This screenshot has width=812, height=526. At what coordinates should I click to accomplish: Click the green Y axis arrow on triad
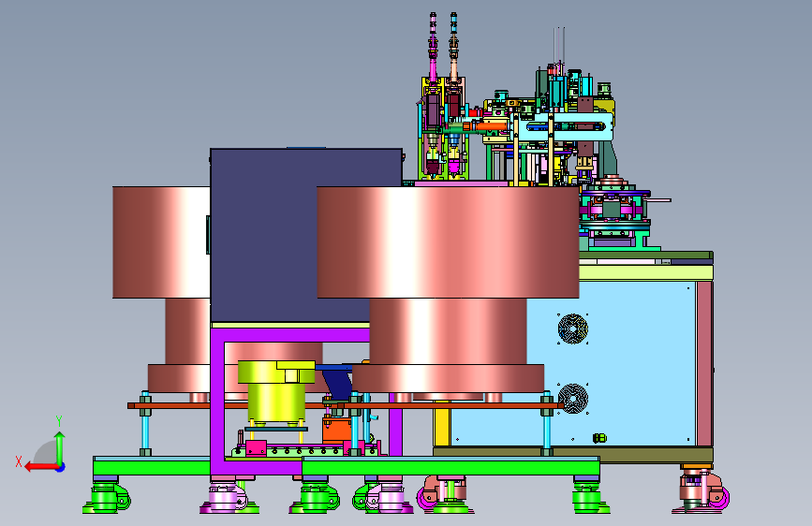(60, 447)
